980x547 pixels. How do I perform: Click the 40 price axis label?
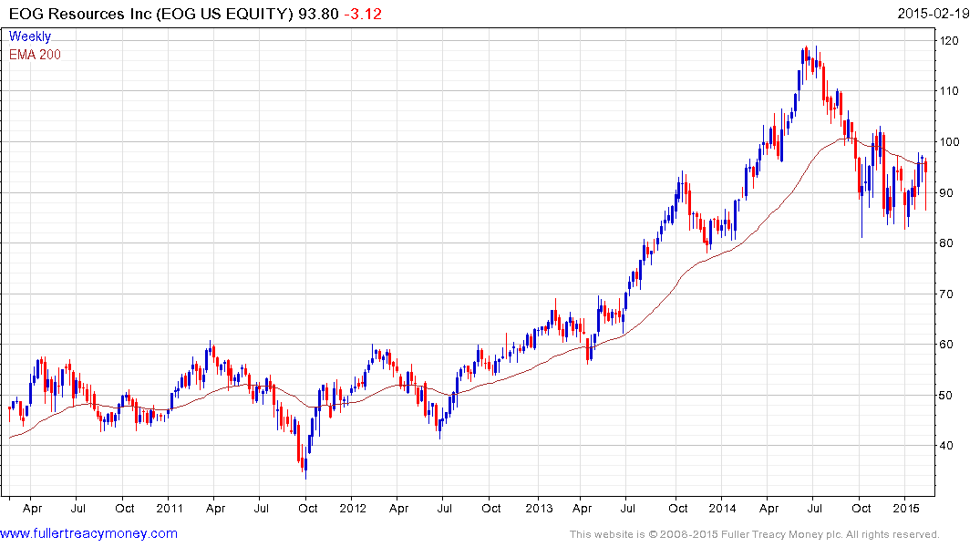click(946, 446)
